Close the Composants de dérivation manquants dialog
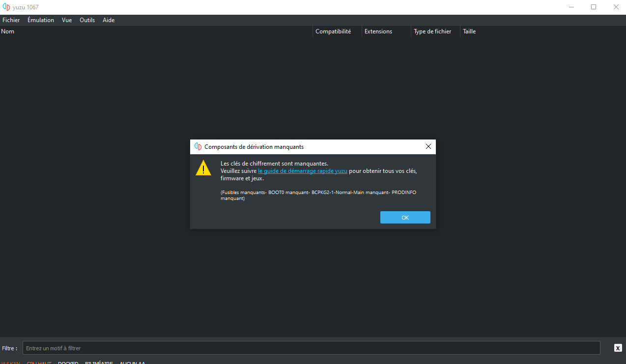The width and height of the screenshot is (626, 364). point(428,146)
